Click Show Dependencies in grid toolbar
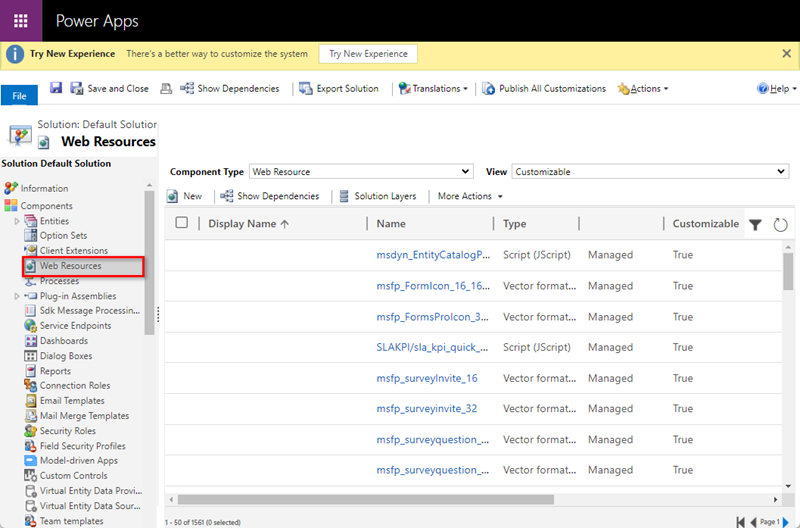The image size is (800, 528). [270, 196]
